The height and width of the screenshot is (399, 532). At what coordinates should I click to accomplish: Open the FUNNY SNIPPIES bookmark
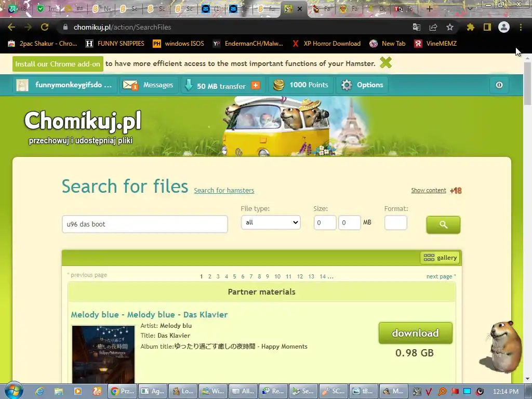click(x=115, y=44)
